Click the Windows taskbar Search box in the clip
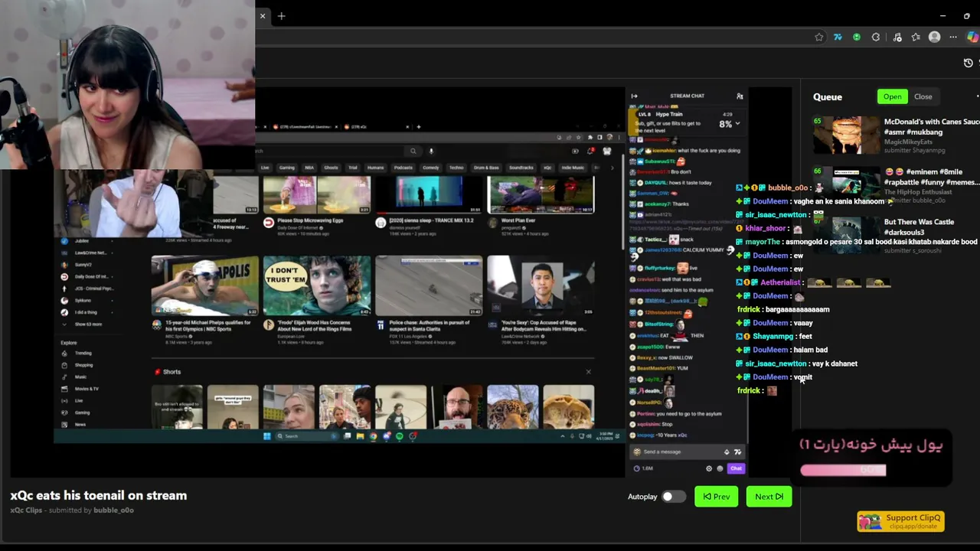Viewport: 980px width, 551px height. click(x=306, y=436)
